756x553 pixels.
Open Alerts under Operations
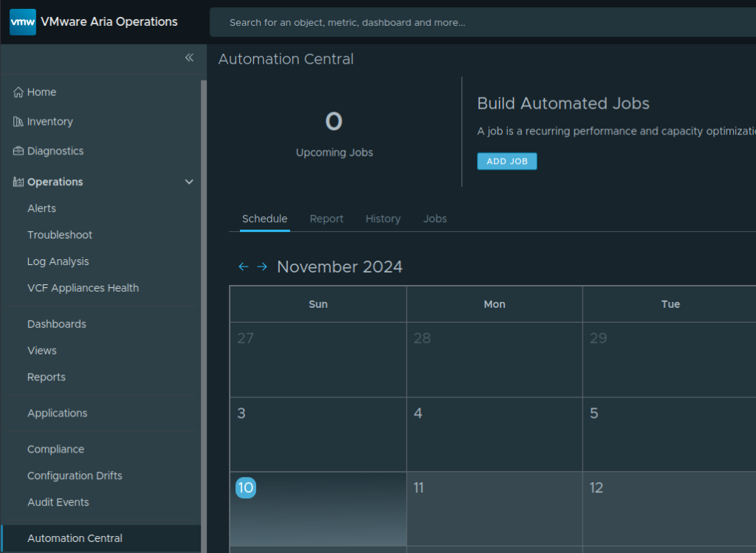click(x=41, y=208)
